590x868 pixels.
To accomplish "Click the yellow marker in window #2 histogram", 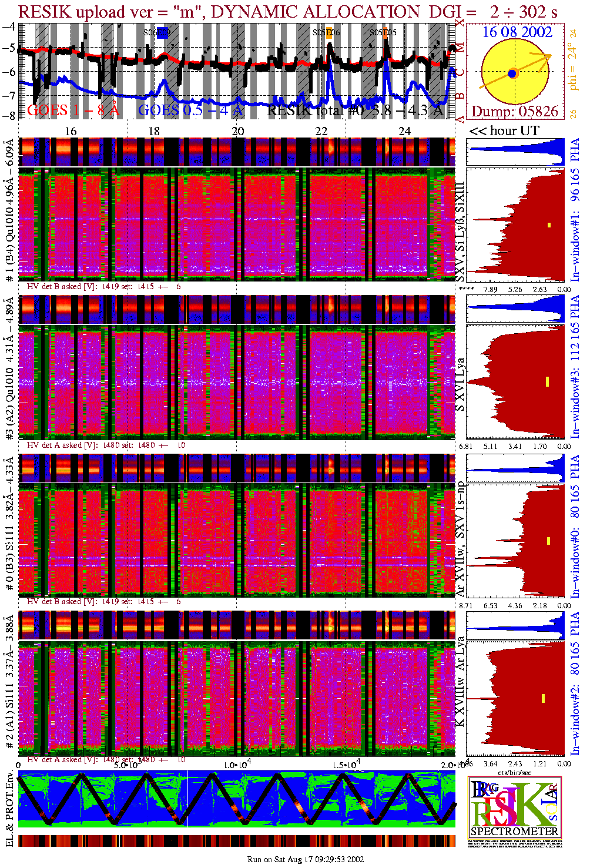I will (x=543, y=698).
